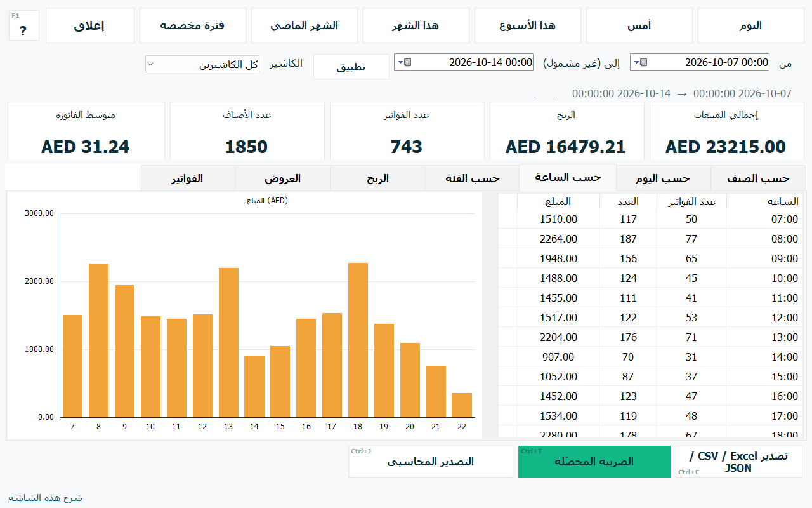The height and width of the screenshot is (508, 812).
Task: Choose the 'هذا الشهر' period button
Action: [416, 25]
